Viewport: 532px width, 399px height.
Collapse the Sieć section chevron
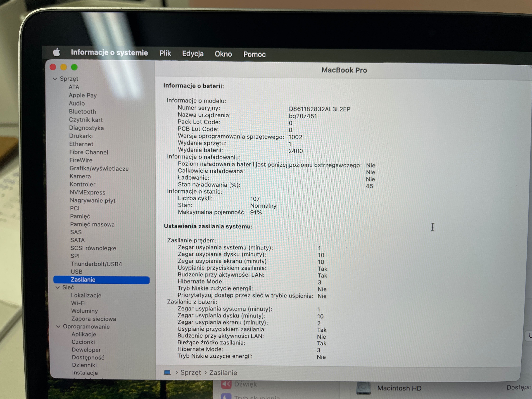[x=58, y=287]
